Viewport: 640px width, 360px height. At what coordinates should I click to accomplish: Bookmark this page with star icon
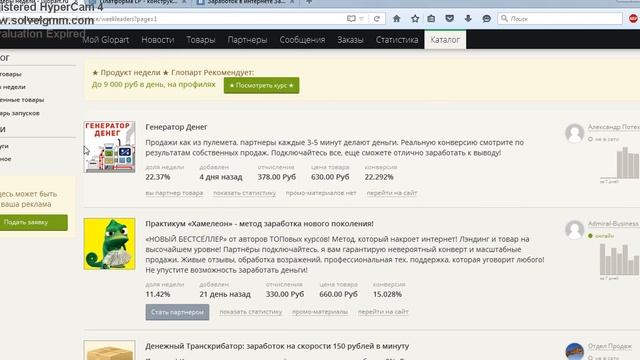point(415,19)
